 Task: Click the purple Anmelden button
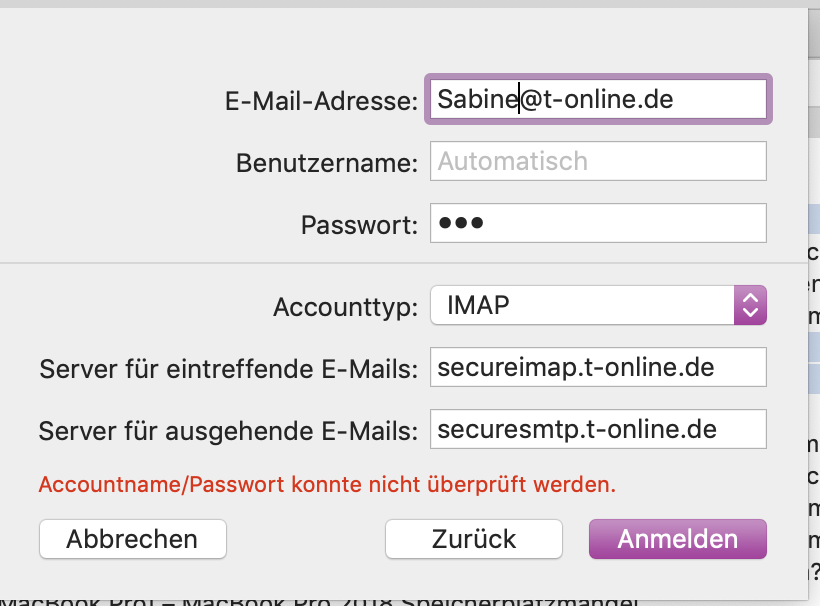pos(678,539)
